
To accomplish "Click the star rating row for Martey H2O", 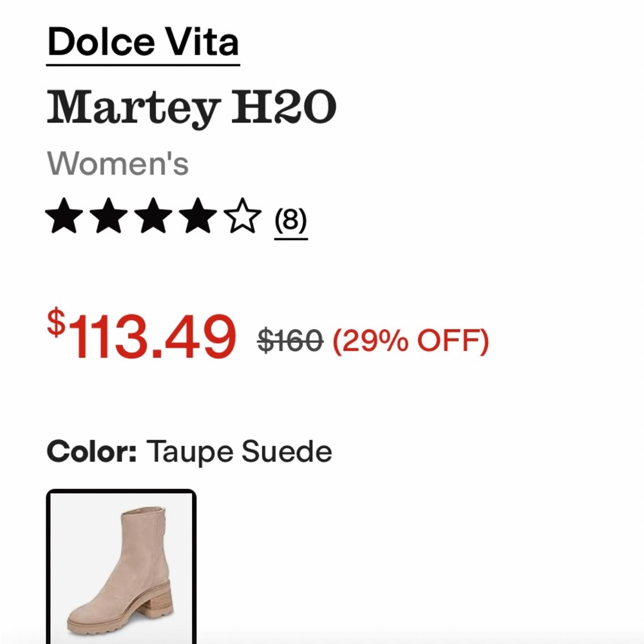I will coord(151,216).
